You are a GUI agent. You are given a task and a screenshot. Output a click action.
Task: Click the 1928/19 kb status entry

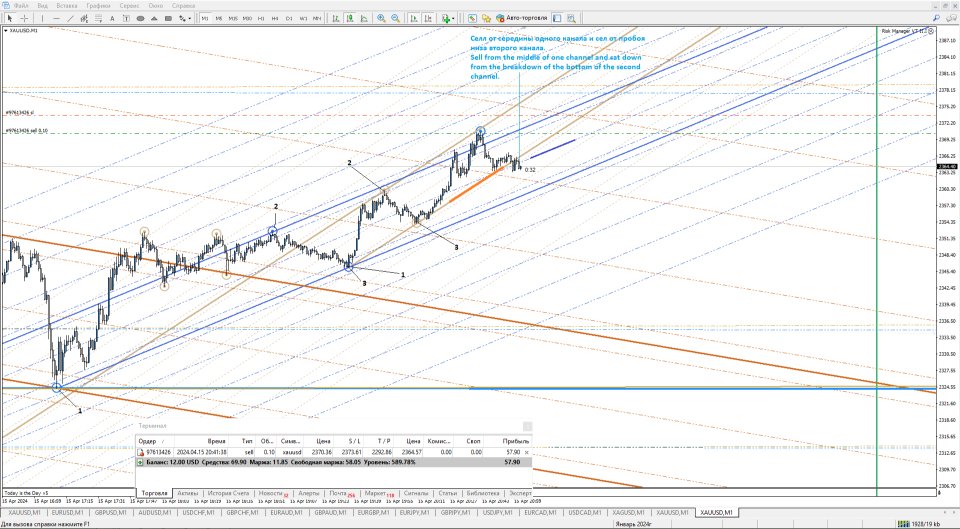tap(927, 524)
